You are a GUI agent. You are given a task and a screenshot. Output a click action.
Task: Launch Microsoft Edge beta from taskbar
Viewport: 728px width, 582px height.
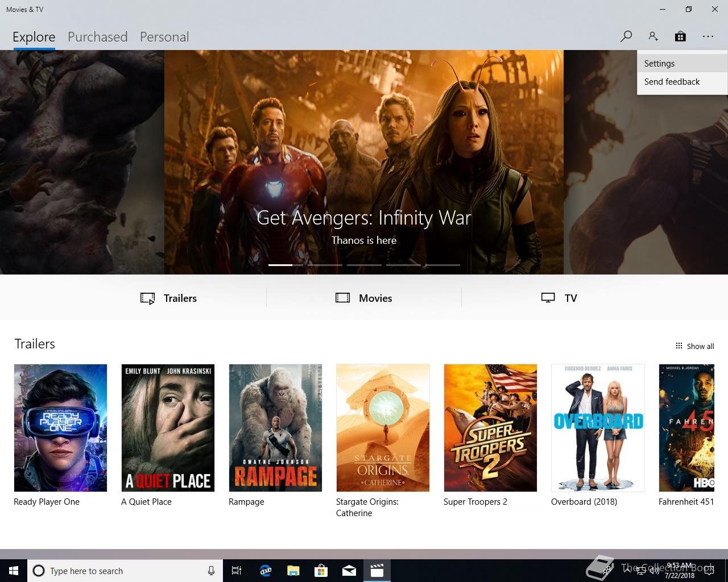265,571
